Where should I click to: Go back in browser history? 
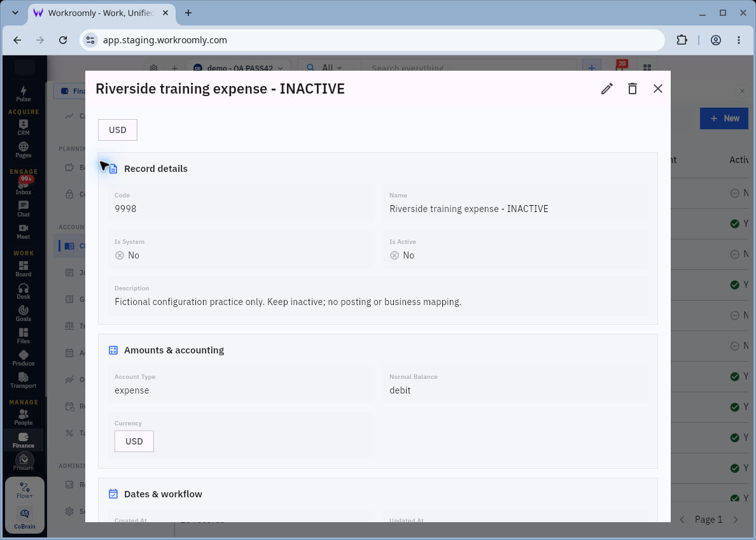pyautogui.click(x=17, y=40)
